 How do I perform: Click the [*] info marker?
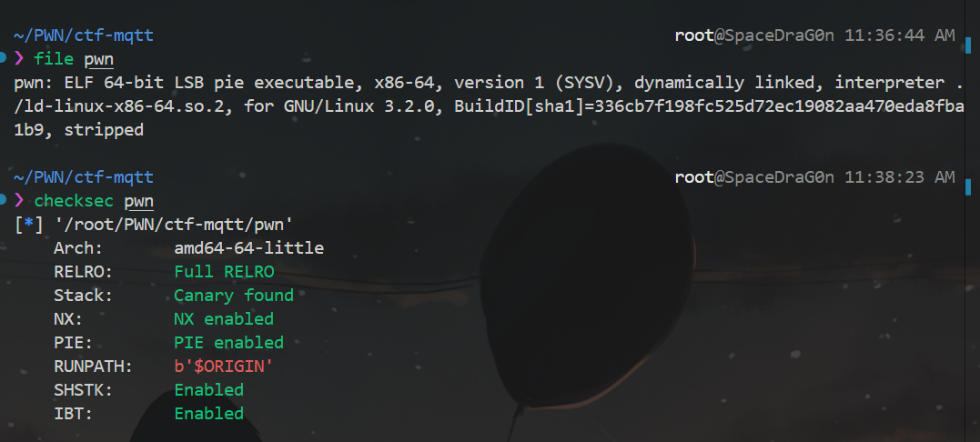click(x=29, y=225)
